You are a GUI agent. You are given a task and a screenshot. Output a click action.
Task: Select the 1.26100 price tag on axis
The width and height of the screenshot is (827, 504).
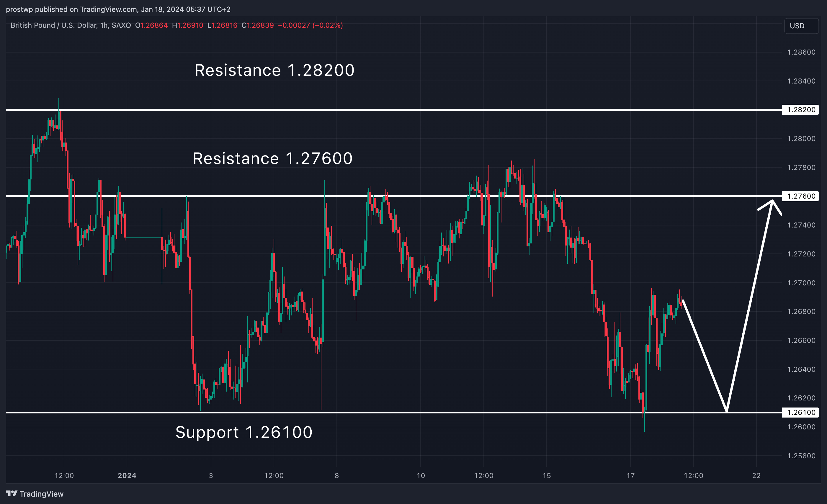pos(801,413)
